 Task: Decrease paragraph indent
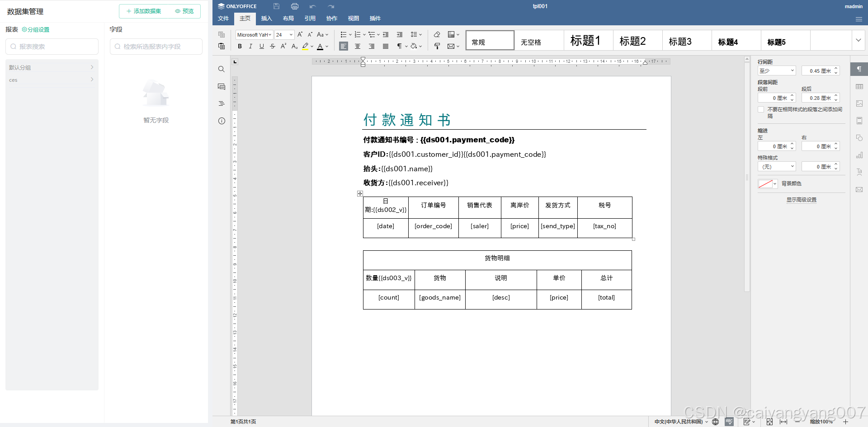click(386, 34)
